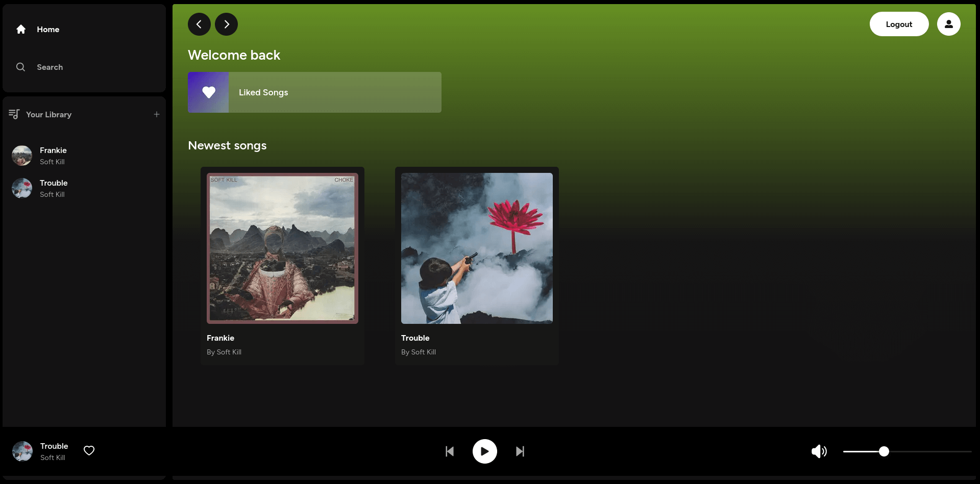
Task: Mute audio with the speaker icon
Action: (819, 451)
